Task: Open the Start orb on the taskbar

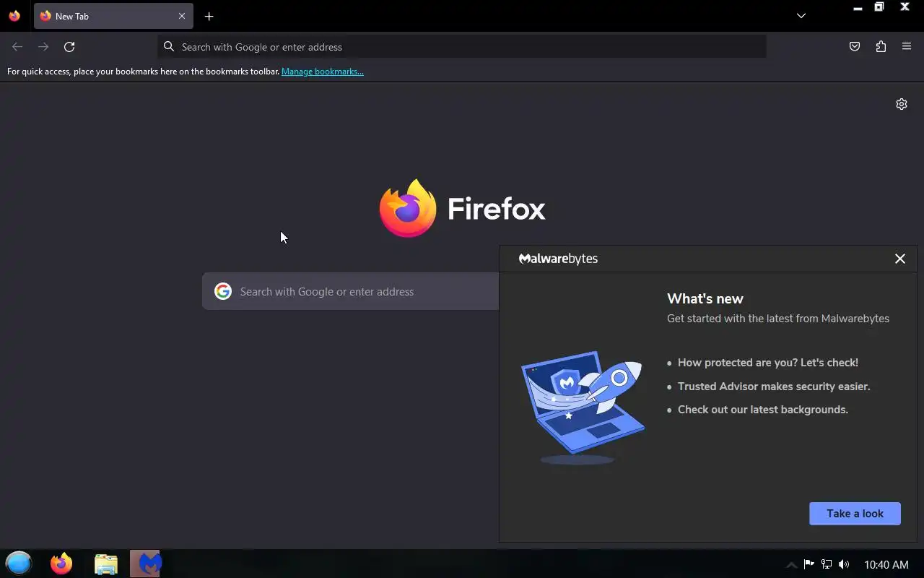Action: (19, 564)
